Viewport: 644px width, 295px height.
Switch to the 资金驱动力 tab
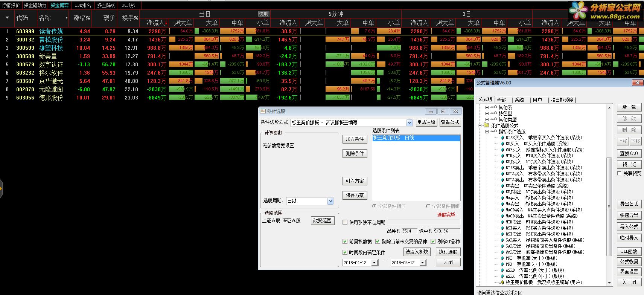(x=35, y=5)
